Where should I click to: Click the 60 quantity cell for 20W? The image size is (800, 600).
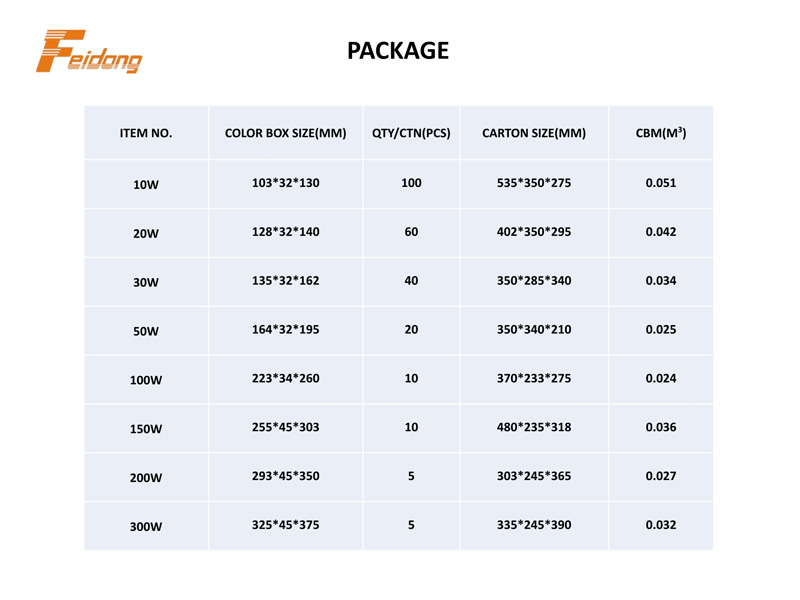click(411, 232)
